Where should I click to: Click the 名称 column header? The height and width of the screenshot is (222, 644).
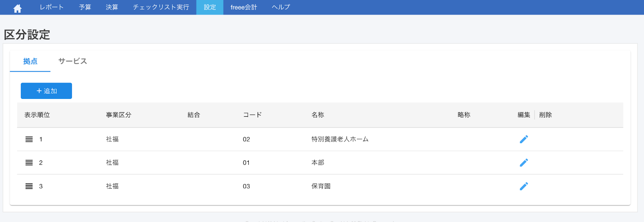pyautogui.click(x=318, y=115)
